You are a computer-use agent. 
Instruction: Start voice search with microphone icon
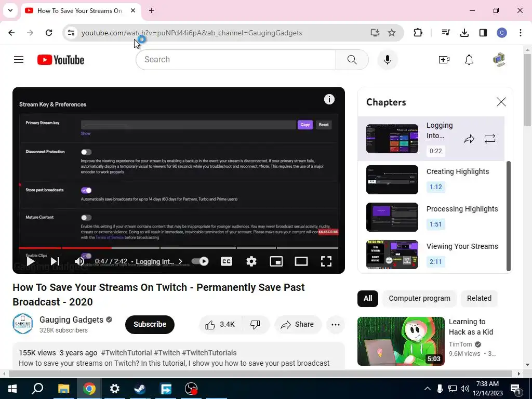point(388,60)
